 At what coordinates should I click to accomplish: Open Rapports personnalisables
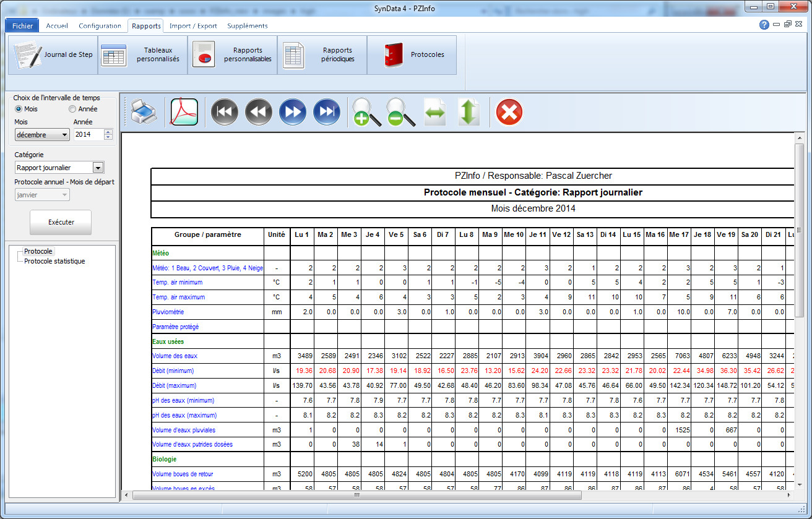tap(232, 55)
